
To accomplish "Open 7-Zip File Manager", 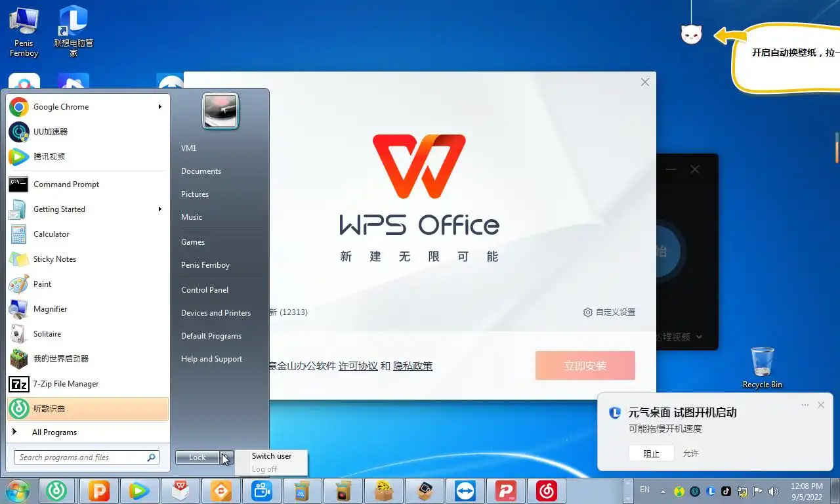I will coord(88,384).
